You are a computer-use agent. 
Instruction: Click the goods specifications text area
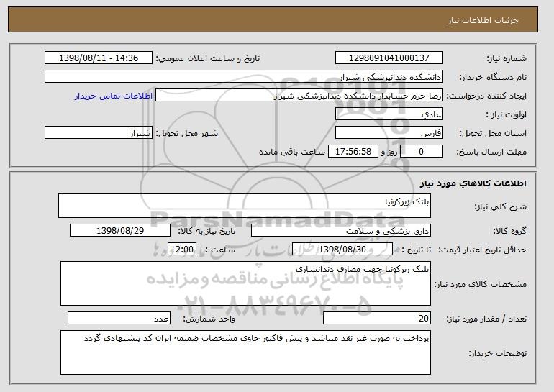[245, 283]
